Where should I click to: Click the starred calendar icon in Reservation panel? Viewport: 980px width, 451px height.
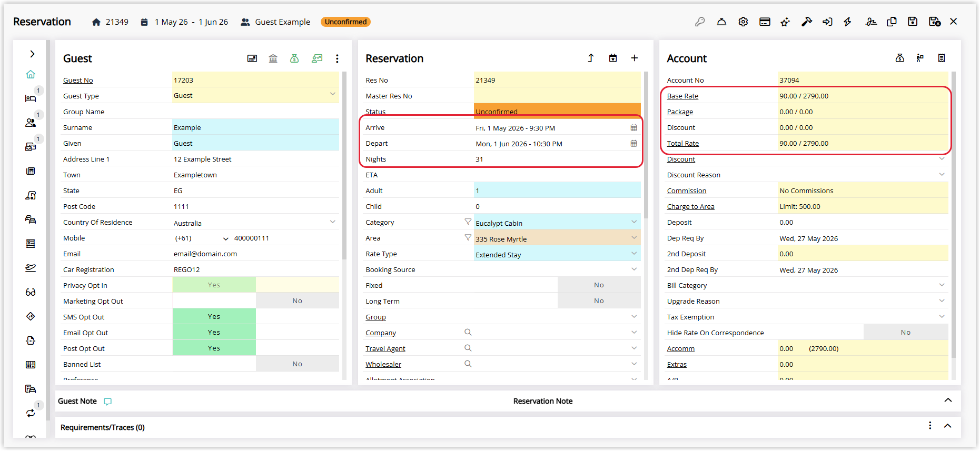click(613, 58)
